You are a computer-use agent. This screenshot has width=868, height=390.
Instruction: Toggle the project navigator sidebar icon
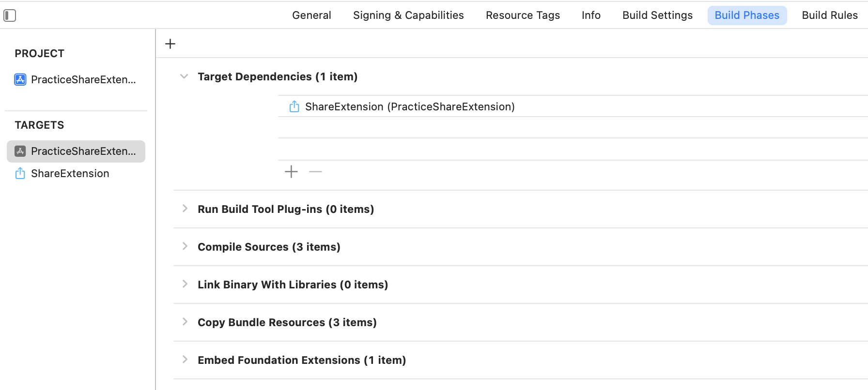(x=10, y=15)
